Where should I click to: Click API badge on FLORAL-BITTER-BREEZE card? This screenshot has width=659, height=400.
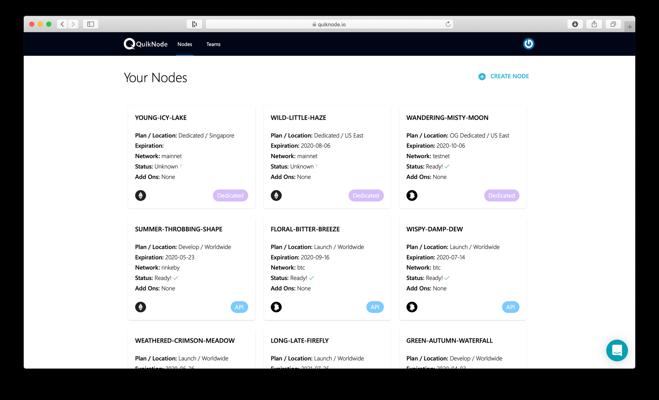coord(375,307)
